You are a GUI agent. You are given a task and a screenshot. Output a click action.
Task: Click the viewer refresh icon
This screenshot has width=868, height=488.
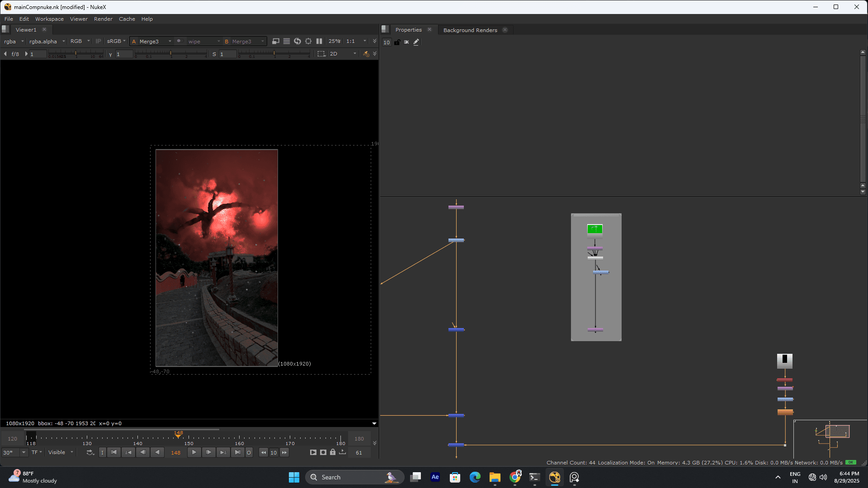(297, 41)
